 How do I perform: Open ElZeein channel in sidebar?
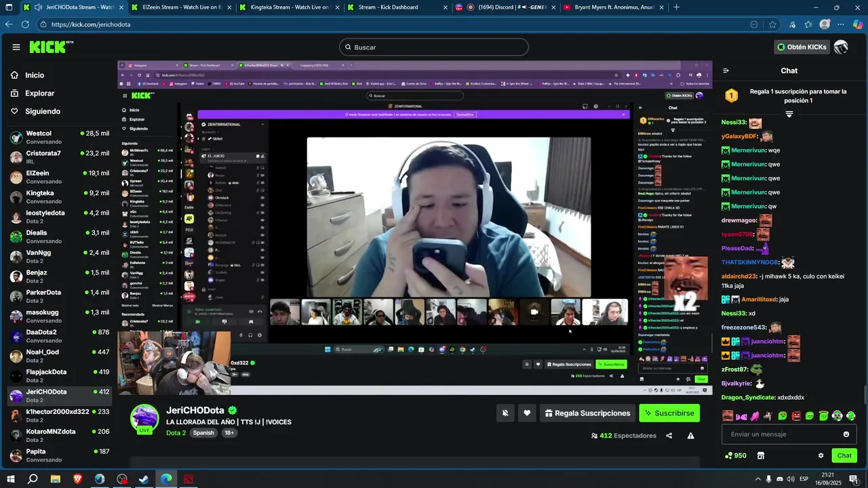(60, 177)
